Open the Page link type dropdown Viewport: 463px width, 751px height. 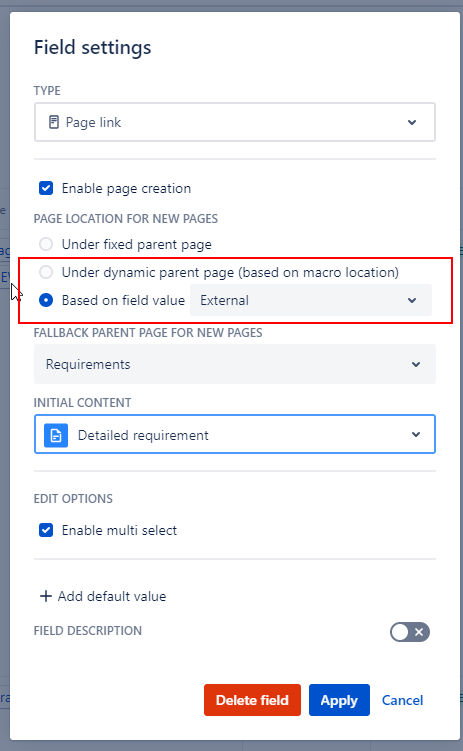[235, 122]
